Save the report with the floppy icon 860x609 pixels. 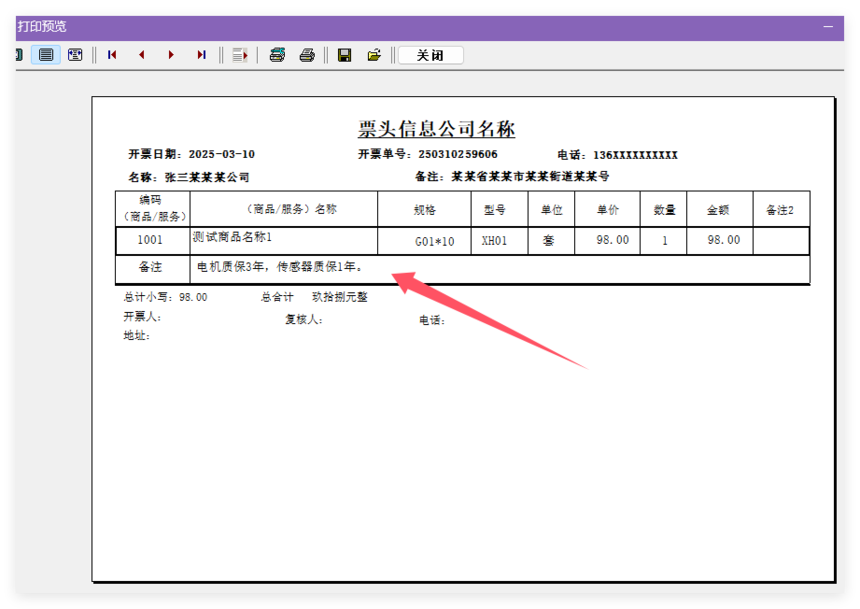point(344,55)
